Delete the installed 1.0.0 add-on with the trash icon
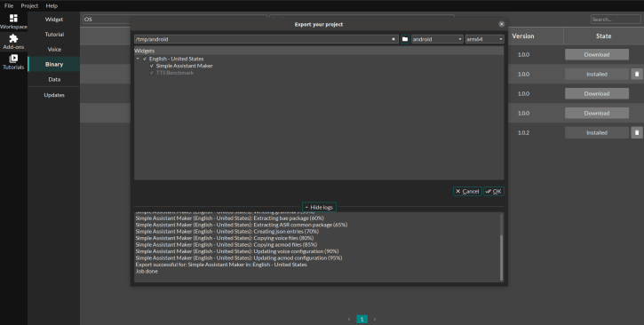The width and height of the screenshot is (644, 325). (x=637, y=75)
